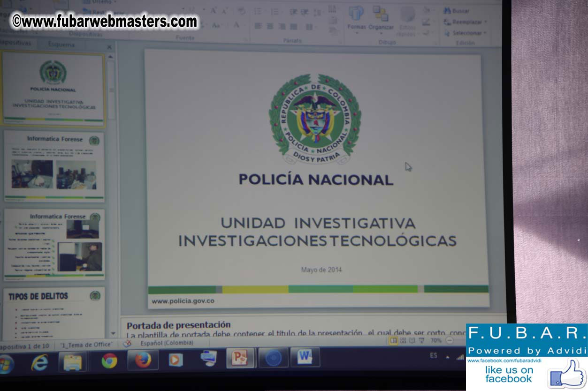
Task: Click the spell check status bar icon
Action: pyautogui.click(x=127, y=343)
